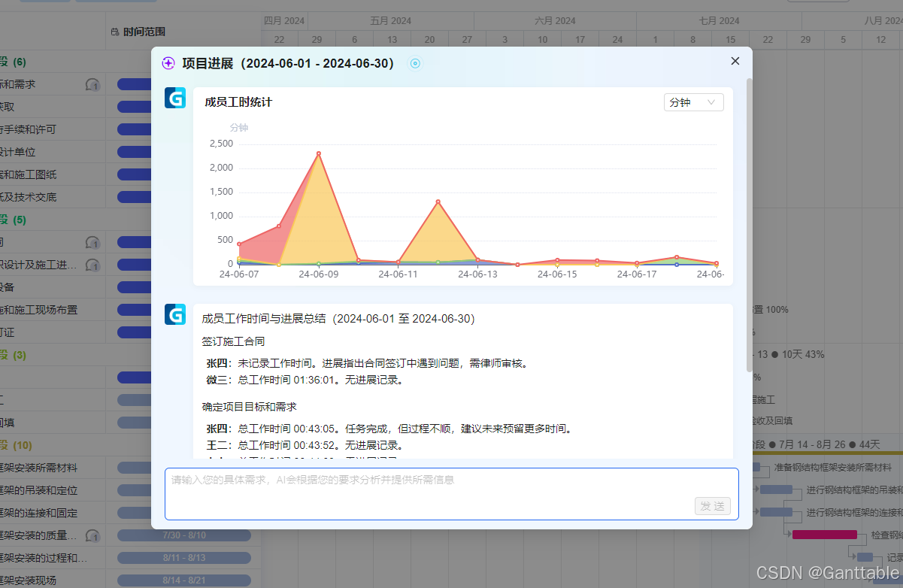Image resolution: width=903 pixels, height=588 pixels.
Task: Click the G avatar beside 成员工时统计 chart
Action: (x=175, y=99)
